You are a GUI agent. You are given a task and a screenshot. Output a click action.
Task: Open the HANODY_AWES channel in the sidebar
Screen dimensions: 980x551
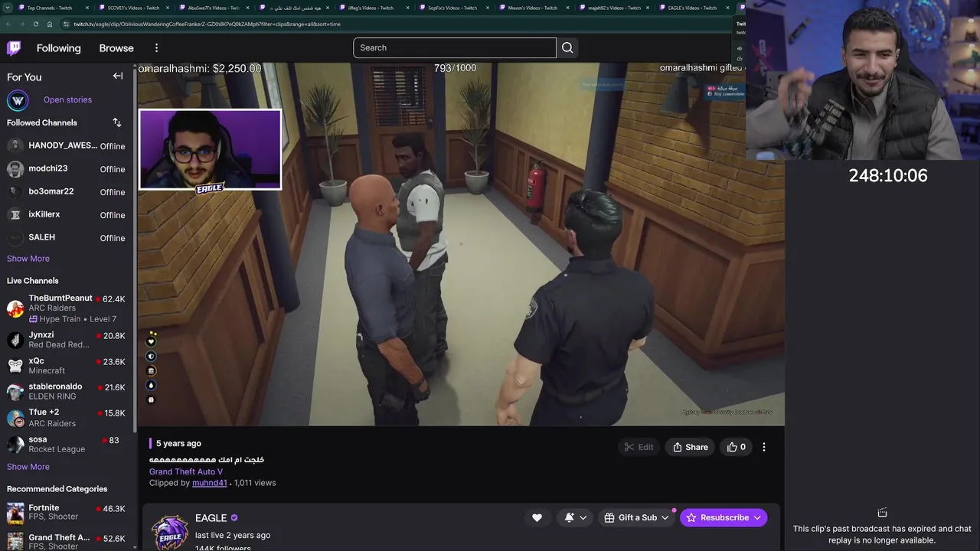pos(67,145)
